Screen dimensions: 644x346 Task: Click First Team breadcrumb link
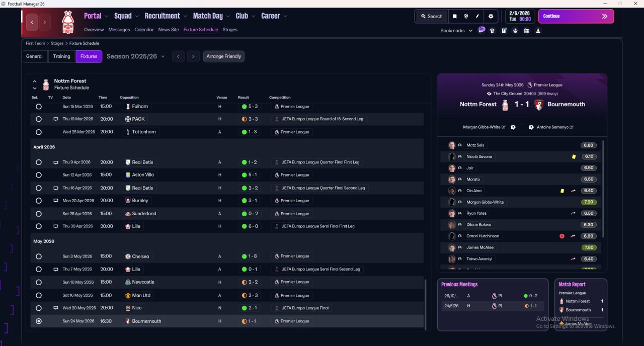[x=36, y=43]
